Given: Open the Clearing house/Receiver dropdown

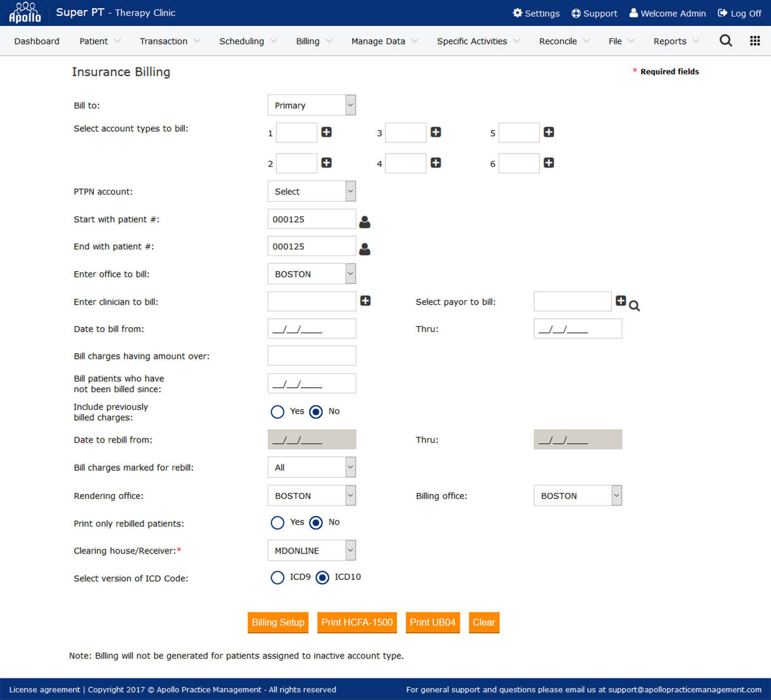Looking at the screenshot, I should [312, 550].
